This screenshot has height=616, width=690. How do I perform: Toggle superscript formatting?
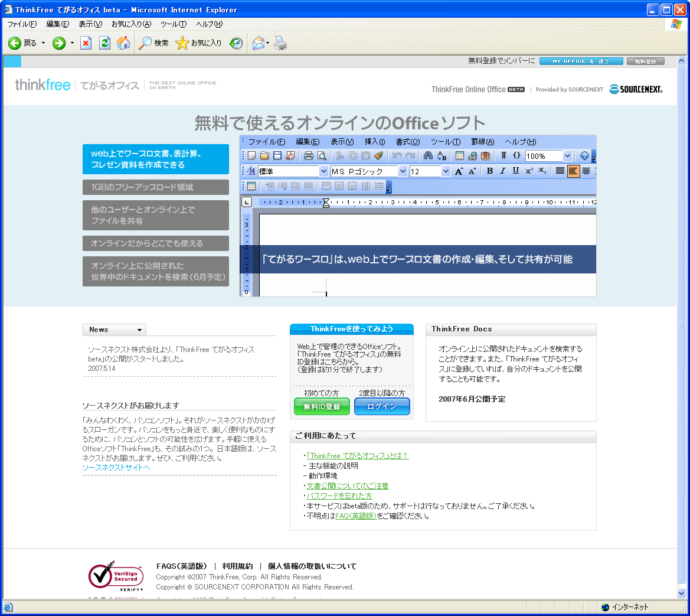tap(529, 171)
